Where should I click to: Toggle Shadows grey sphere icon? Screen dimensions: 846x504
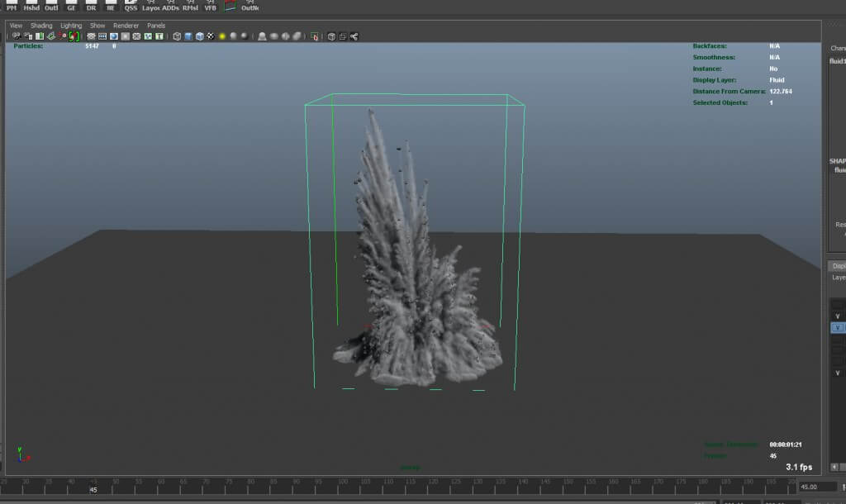click(234, 36)
